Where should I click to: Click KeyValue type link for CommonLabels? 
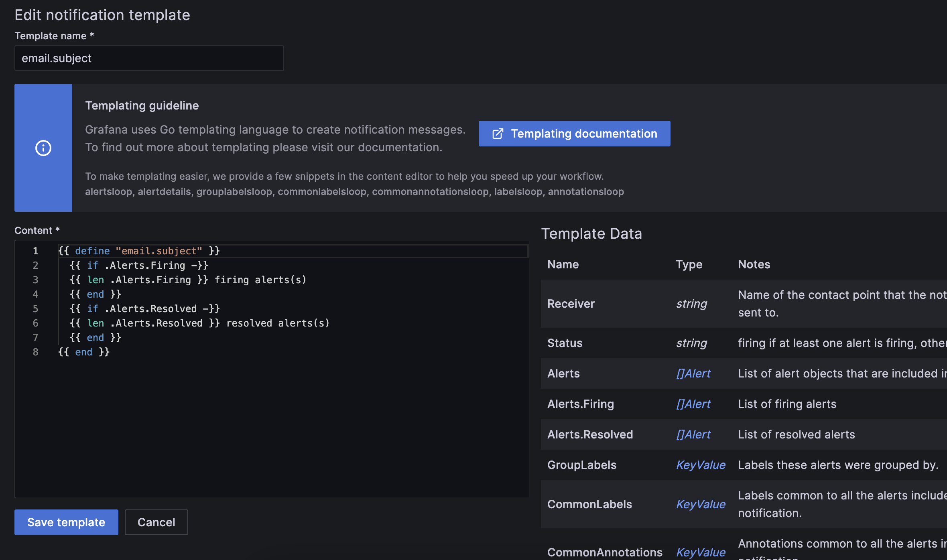(700, 504)
